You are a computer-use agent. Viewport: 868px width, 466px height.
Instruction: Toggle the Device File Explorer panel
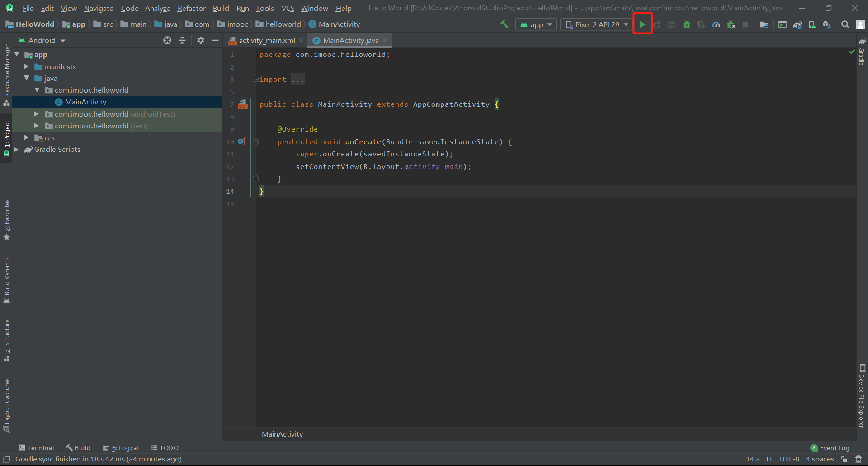coord(862,396)
